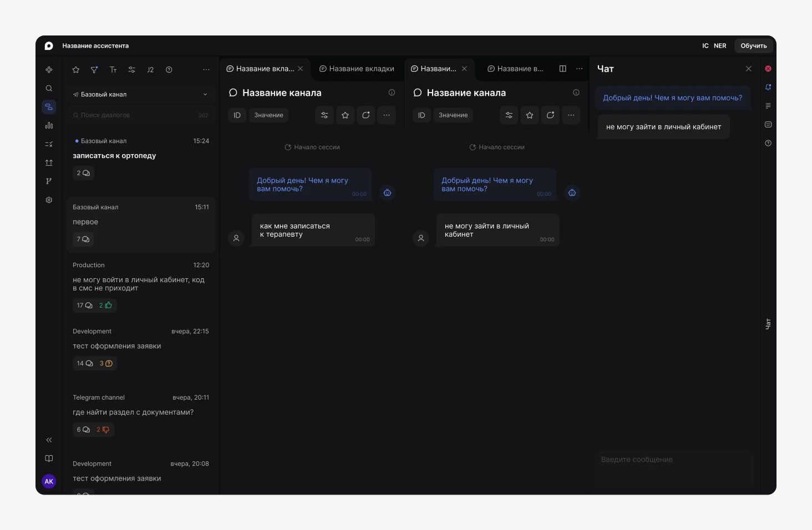The image size is (812, 530).
Task: Star the dialog in the right pane
Action: pyautogui.click(x=530, y=115)
